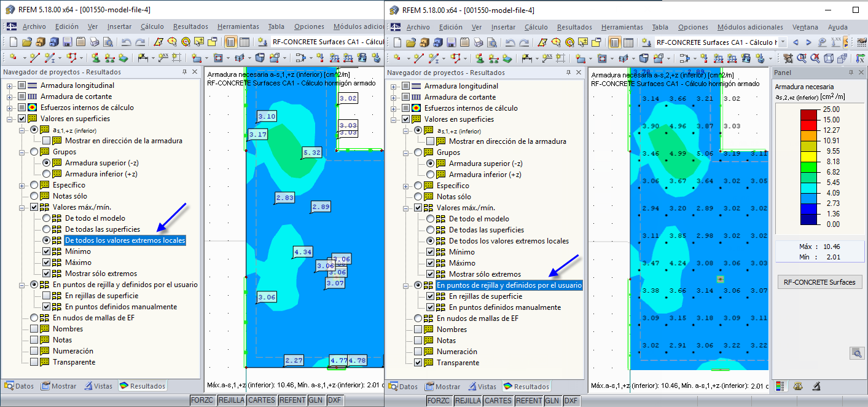This screenshot has height=407, width=868.
Task: Open RF-CONCRETE Surfaces CA1 dropdown arrow
Action: point(782,42)
